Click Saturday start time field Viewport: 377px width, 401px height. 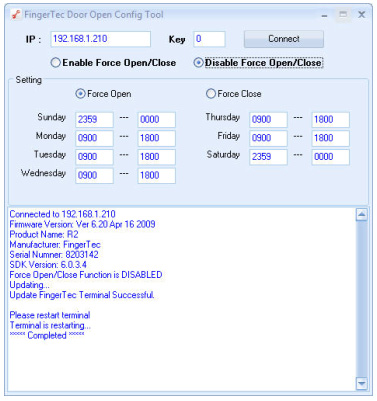click(268, 157)
